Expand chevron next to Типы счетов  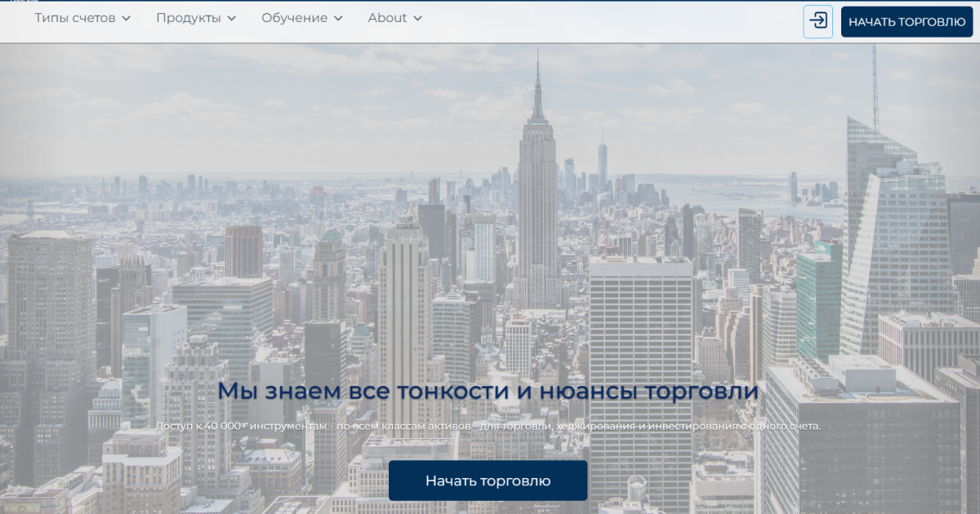click(x=126, y=19)
